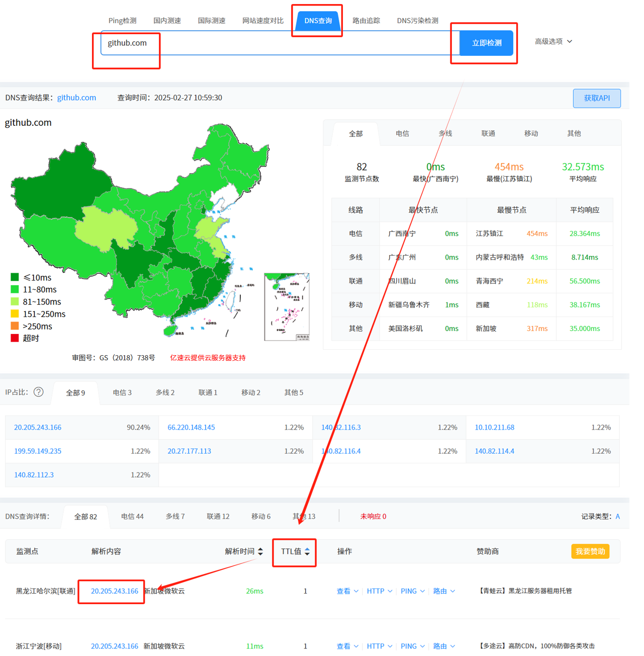
Task: Open IP link 66.220.148.145
Action: [191, 427]
